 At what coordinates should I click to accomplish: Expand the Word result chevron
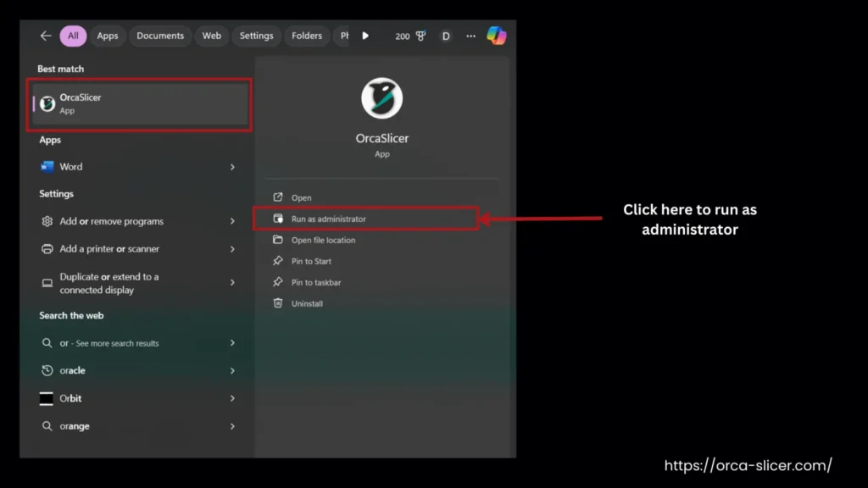coord(232,167)
